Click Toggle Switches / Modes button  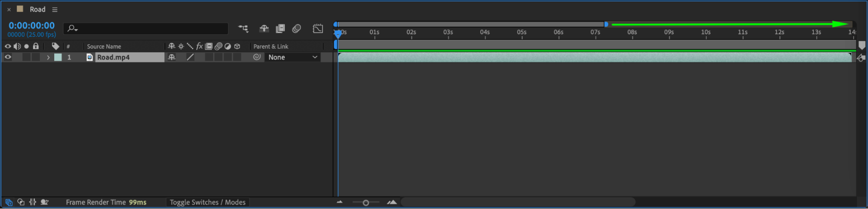(208, 202)
